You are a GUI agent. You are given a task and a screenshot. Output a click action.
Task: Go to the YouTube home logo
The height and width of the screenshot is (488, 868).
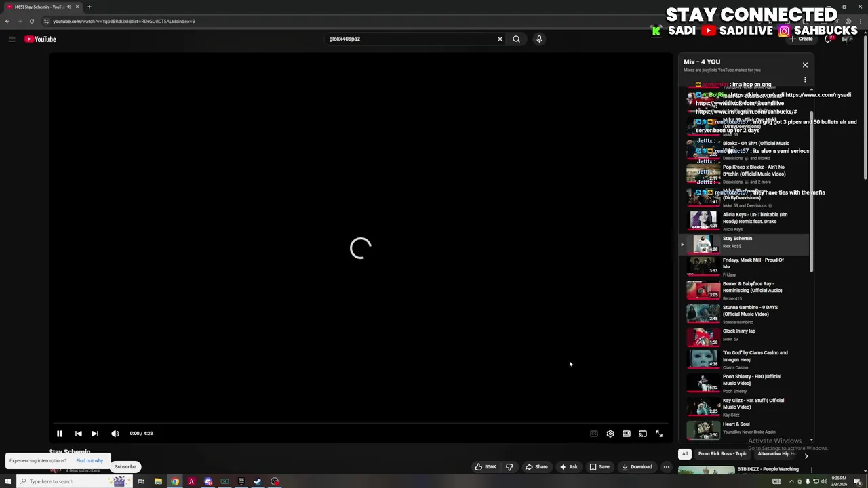[40, 39]
